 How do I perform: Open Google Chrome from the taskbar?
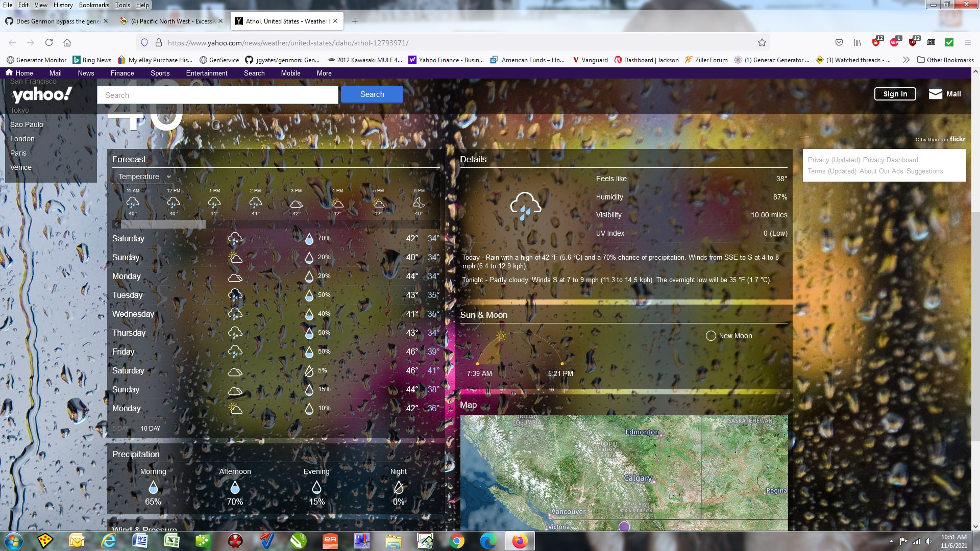point(456,541)
